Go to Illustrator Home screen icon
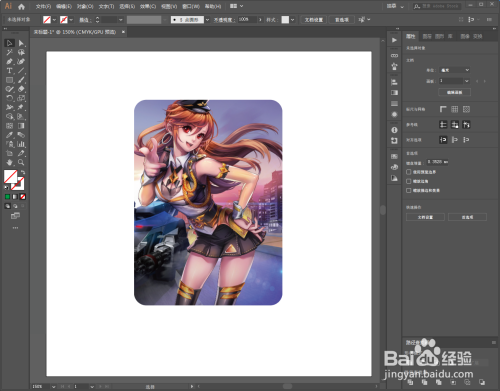The width and height of the screenshot is (500, 391). click(21, 6)
